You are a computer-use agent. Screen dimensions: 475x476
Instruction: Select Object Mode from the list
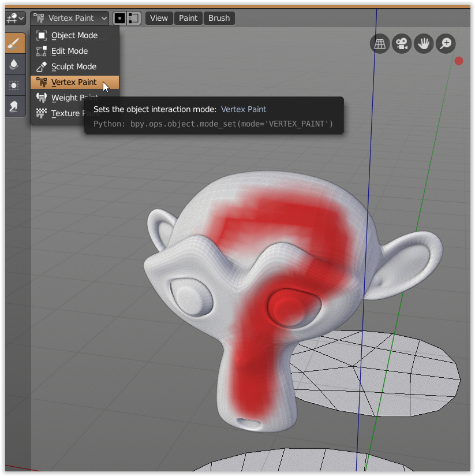tap(74, 35)
